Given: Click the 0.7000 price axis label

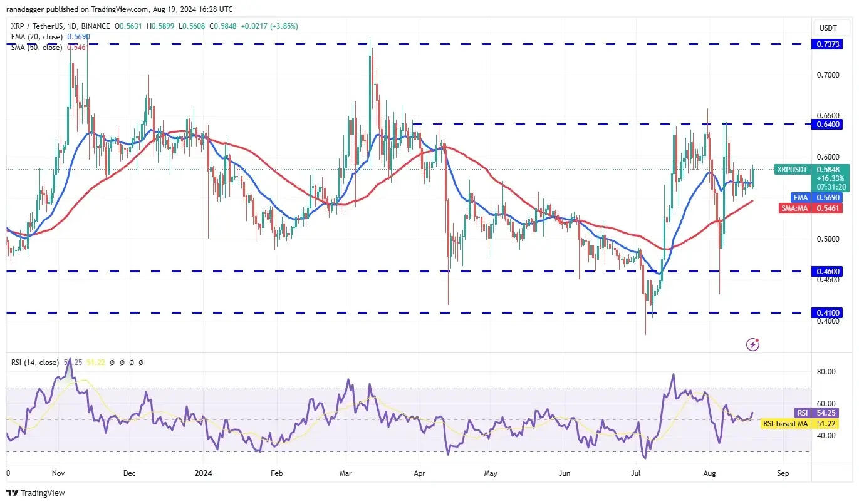Looking at the screenshot, I should point(828,75).
